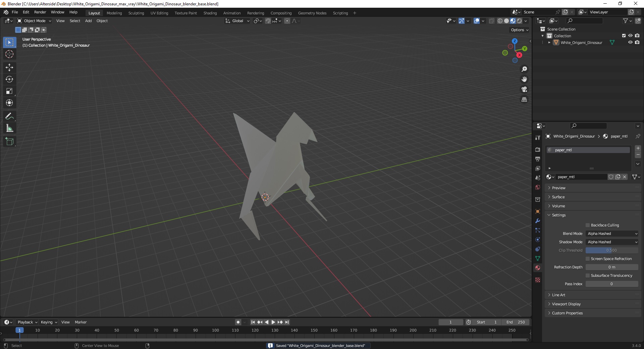Toggle Collection exclude-from-view-layer checkbox
Screen dimensions: 644x349
(x=624, y=36)
